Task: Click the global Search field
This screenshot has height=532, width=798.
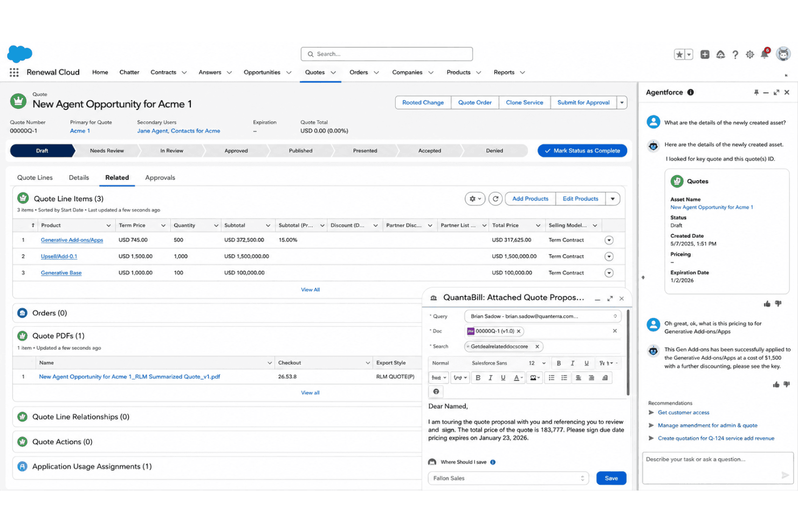Action: (387, 54)
